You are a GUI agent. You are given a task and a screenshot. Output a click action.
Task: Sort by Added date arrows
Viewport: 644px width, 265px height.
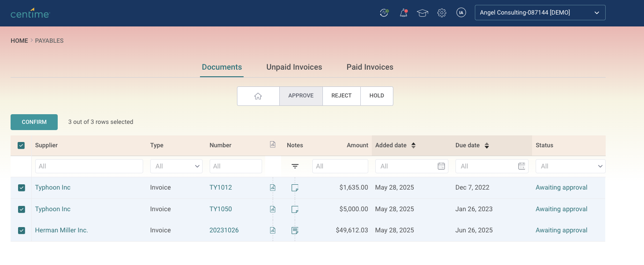coord(414,145)
